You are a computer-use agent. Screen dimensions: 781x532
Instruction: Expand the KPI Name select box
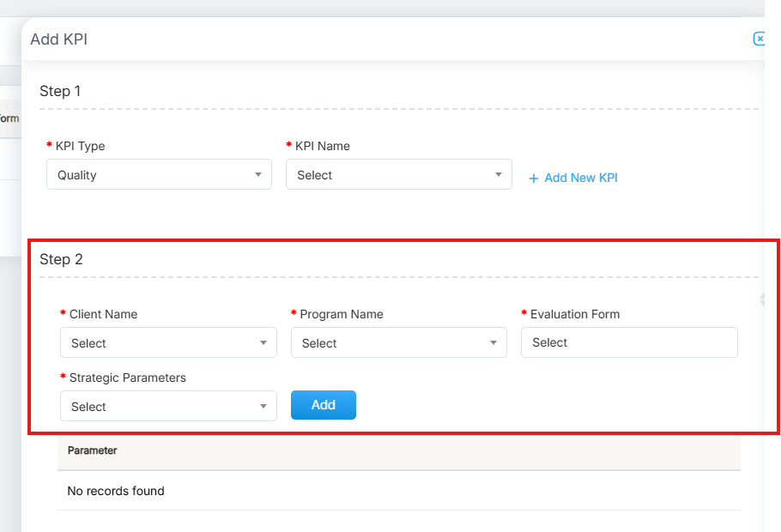pyautogui.click(x=398, y=175)
